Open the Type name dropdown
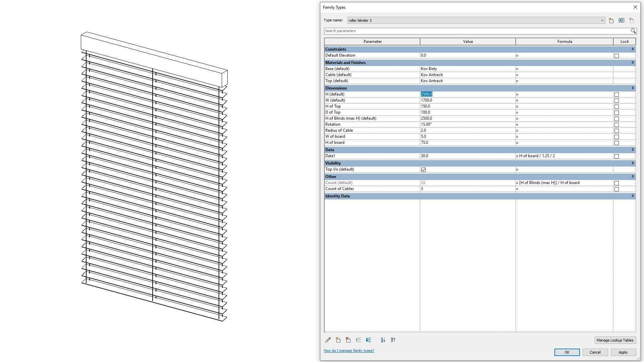644x362 pixels. [602, 20]
